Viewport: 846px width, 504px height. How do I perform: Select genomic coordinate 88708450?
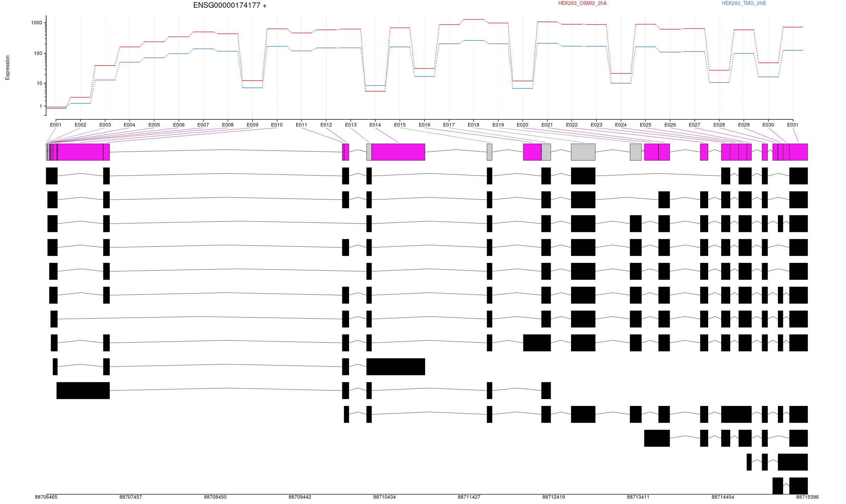coord(215,497)
